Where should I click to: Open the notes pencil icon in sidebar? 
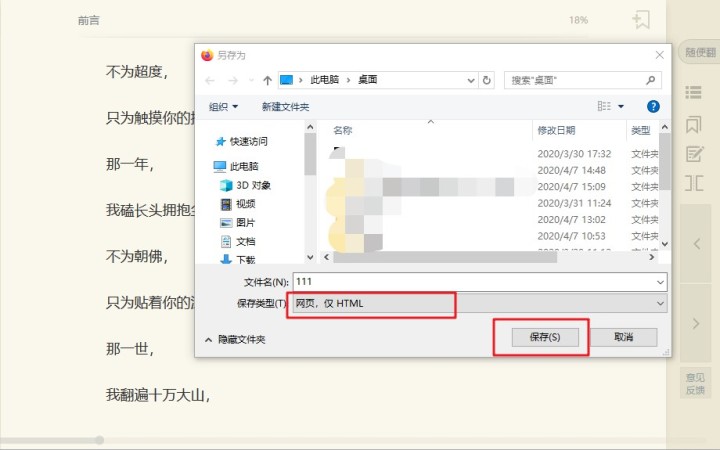(694, 154)
